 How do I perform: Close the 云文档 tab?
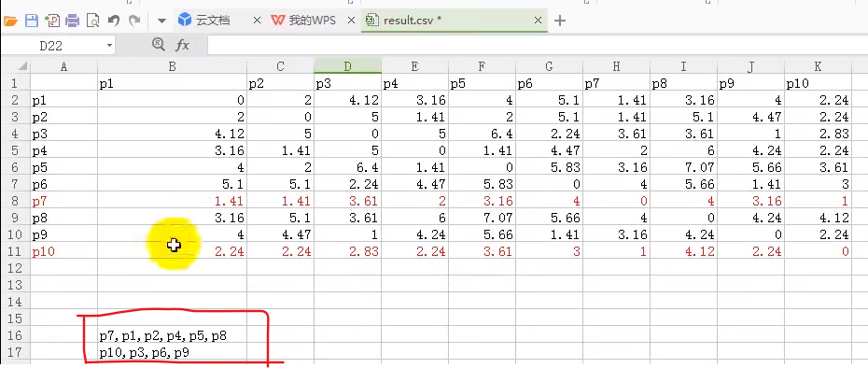(x=257, y=21)
